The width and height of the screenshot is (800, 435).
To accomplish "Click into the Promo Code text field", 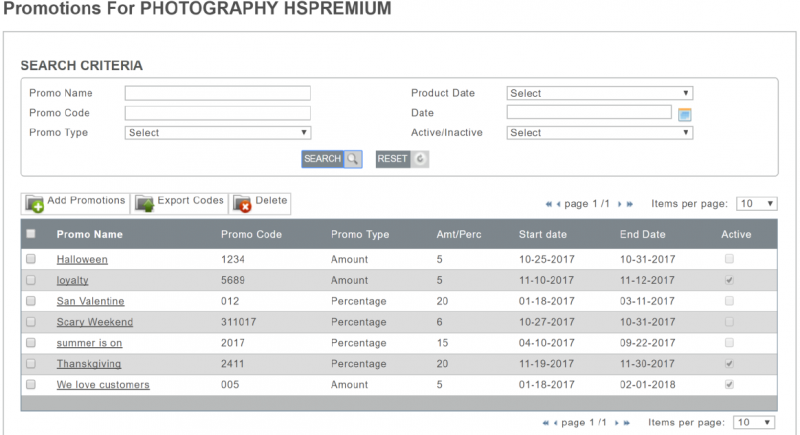I will (217, 113).
